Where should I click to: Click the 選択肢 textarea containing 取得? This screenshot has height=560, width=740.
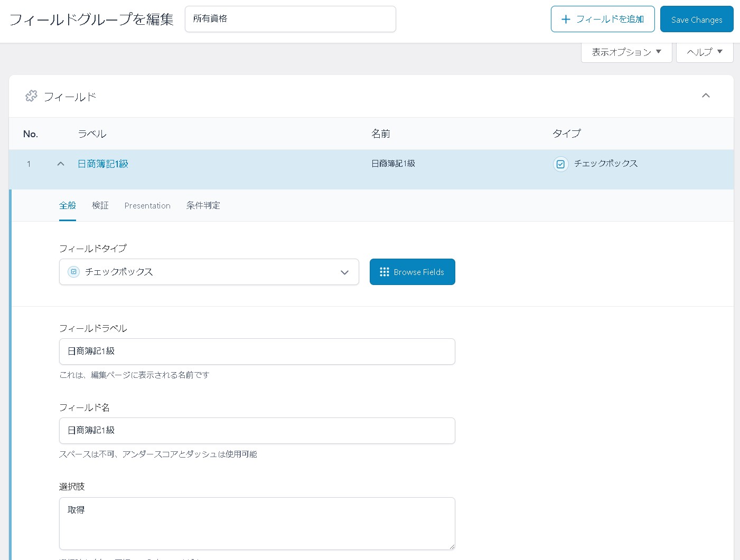[257, 523]
